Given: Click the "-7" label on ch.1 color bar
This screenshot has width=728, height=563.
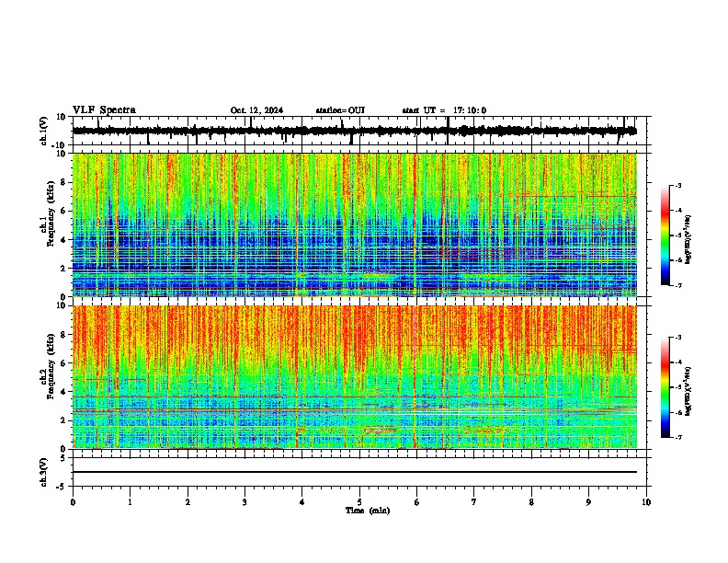Looking at the screenshot, I should (x=677, y=285).
